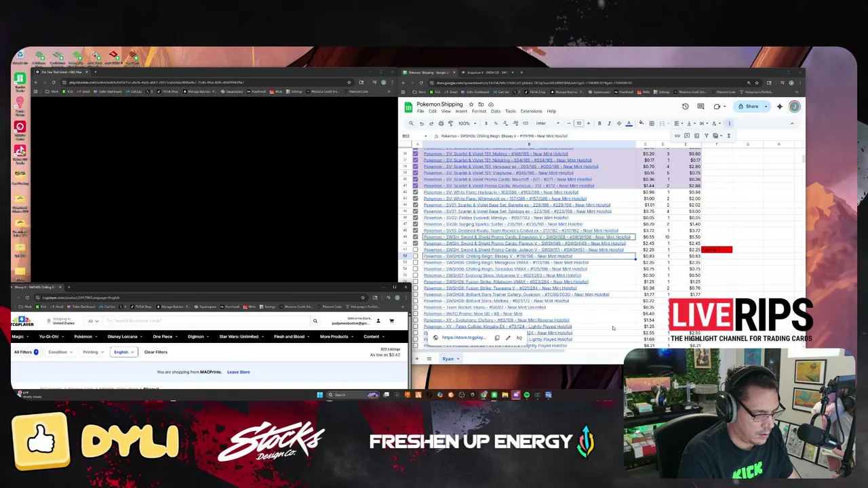Uncheck the box for the Flareon V row

(x=415, y=243)
